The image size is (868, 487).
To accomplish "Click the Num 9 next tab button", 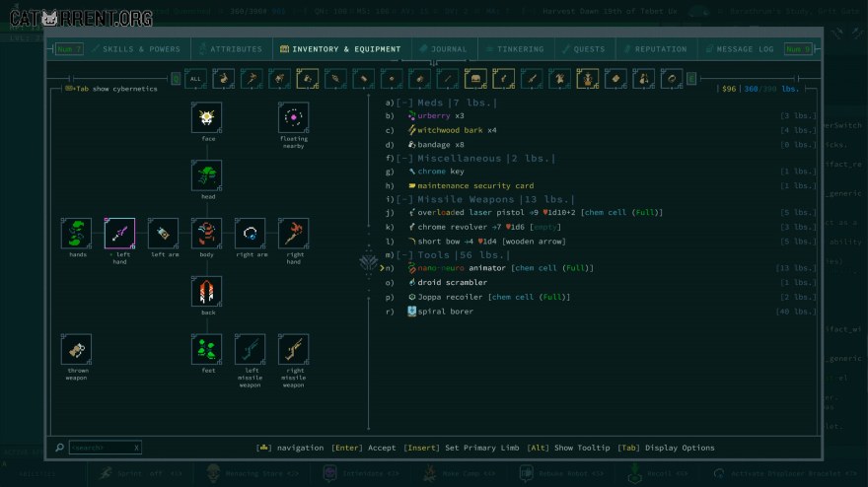I will point(798,49).
